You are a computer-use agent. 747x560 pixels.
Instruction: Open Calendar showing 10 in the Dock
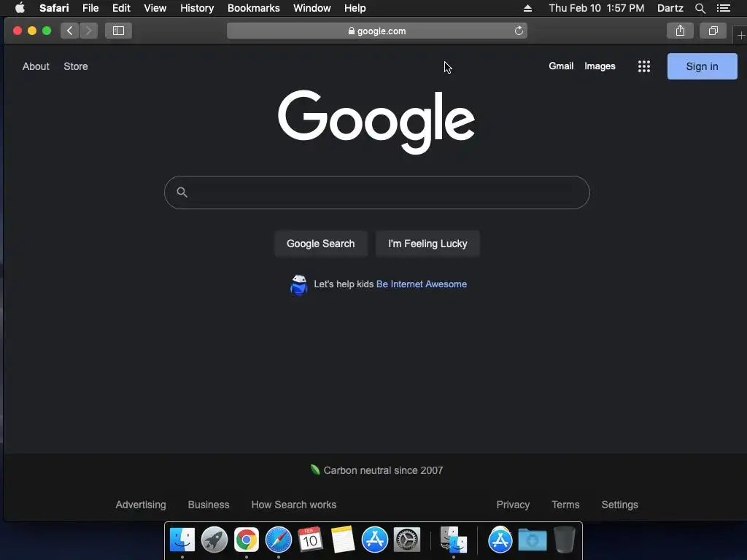[310, 540]
